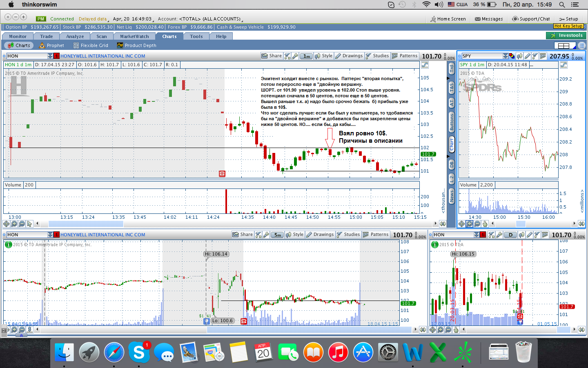The height and width of the screenshot is (368, 588).
Task: Select the hand pan tool under SPY chart
Action: 485,224
